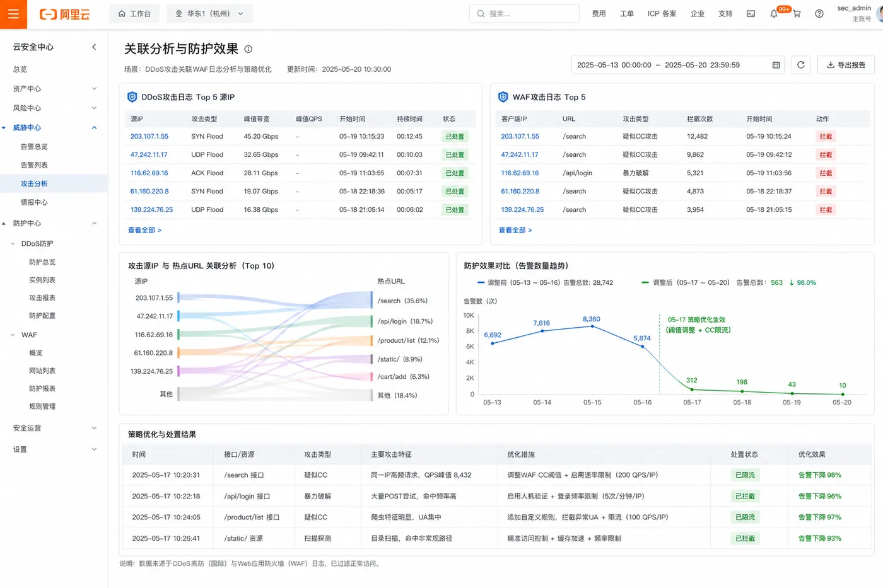Image resolution: width=883 pixels, height=588 pixels.
Task: Open the 企业 menu
Action: click(697, 14)
